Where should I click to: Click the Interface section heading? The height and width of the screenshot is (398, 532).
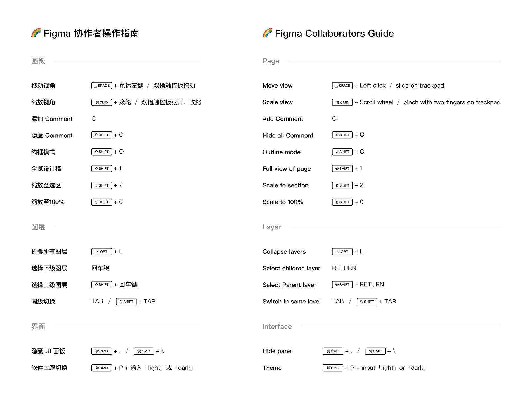click(277, 326)
